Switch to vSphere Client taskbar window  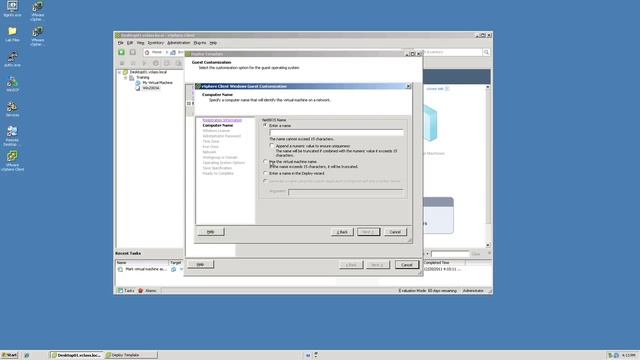[76, 355]
